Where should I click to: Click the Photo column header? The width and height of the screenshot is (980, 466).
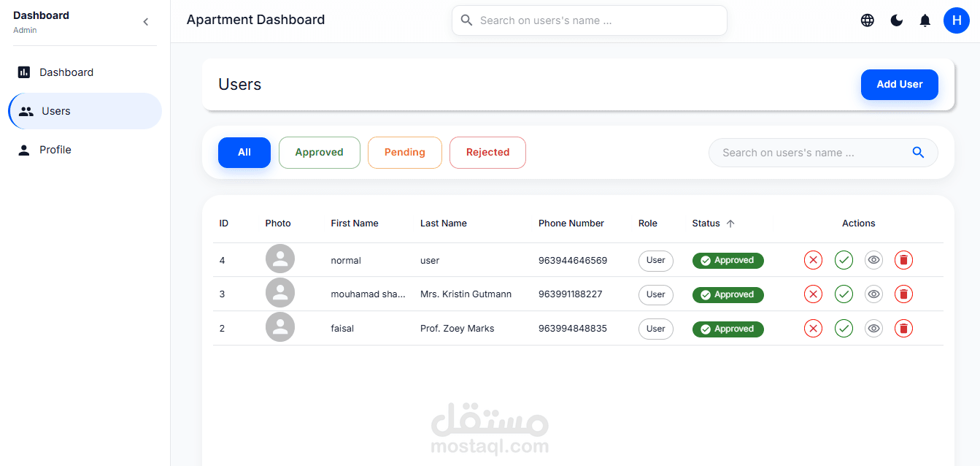point(278,224)
